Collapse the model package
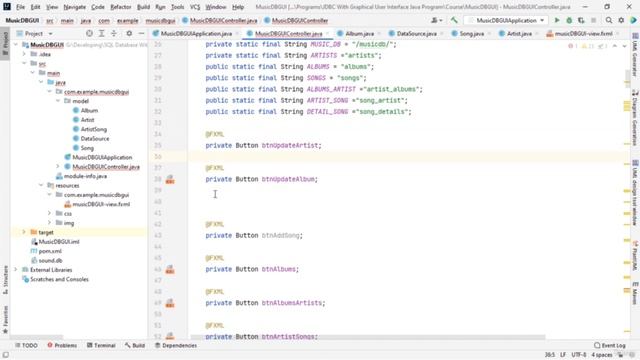 [x=58, y=101]
